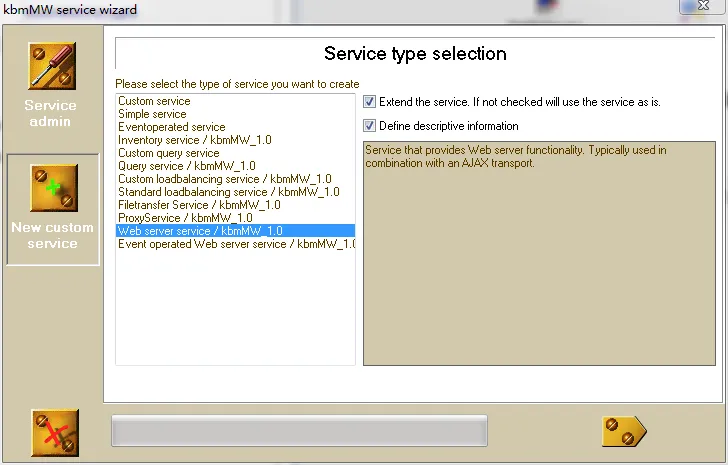The width and height of the screenshot is (728, 465).
Task: Close the kbmMW service wizard window
Action: pos(703,6)
